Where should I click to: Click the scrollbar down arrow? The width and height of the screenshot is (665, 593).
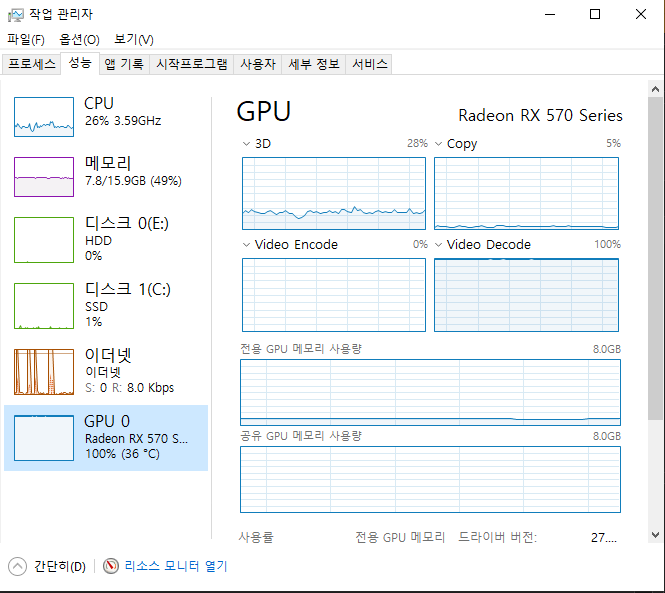click(655, 535)
